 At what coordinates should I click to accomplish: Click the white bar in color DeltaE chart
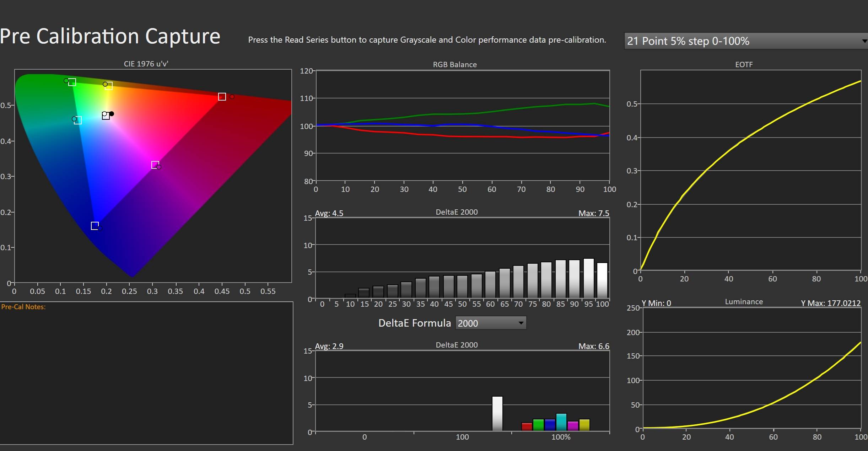coord(497,413)
